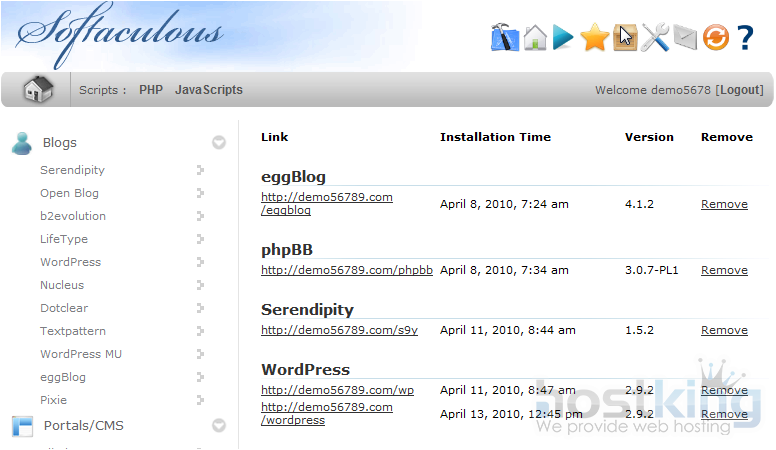Click the Logout link
The image size is (776, 450).
point(739,90)
